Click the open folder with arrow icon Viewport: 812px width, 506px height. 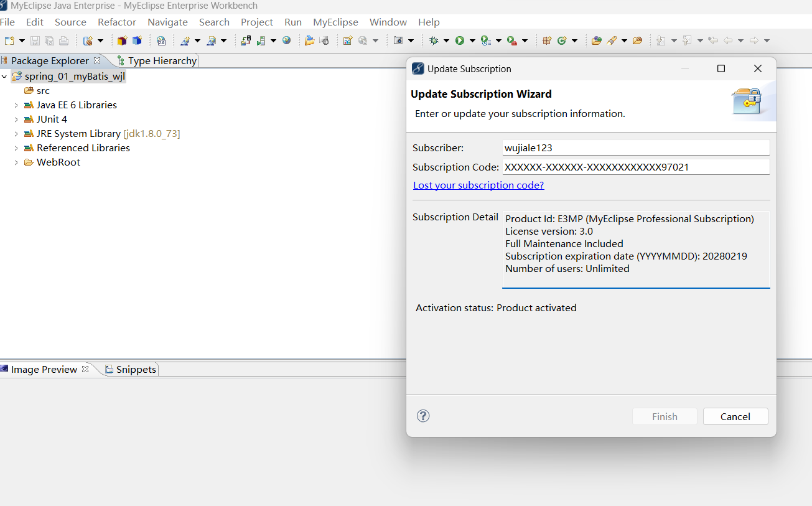click(x=309, y=40)
